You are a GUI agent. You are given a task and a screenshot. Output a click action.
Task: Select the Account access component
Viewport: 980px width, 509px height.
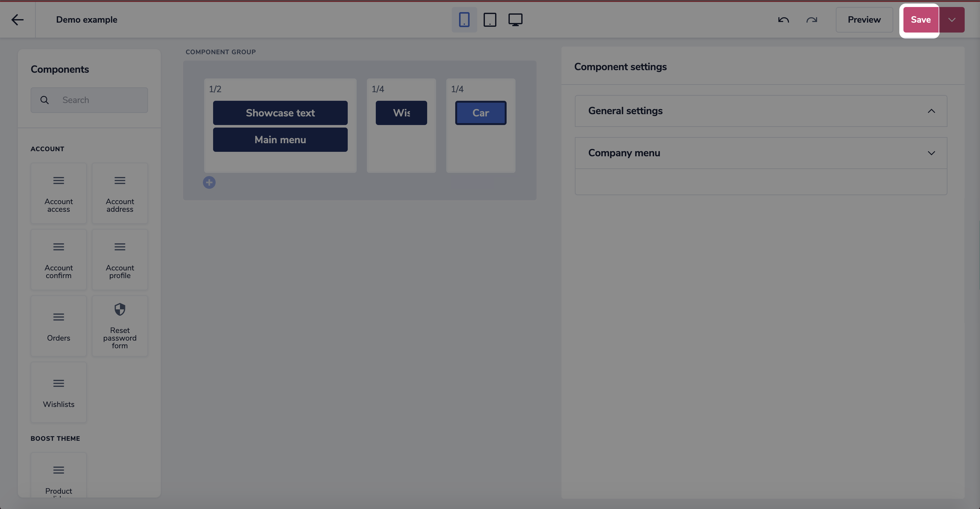pyautogui.click(x=59, y=193)
